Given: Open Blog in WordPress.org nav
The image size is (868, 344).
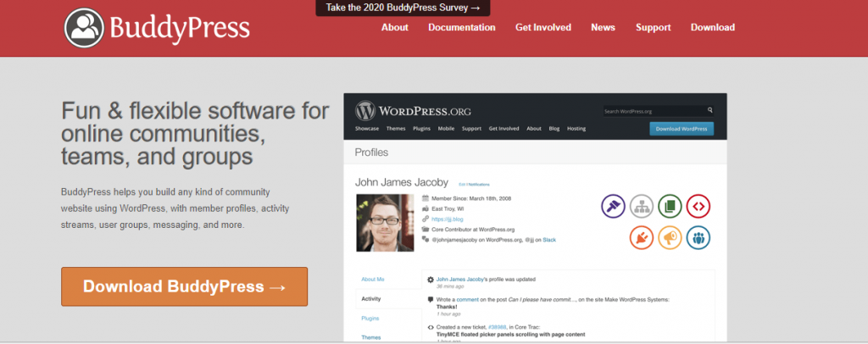Looking at the screenshot, I should pyautogui.click(x=554, y=128).
